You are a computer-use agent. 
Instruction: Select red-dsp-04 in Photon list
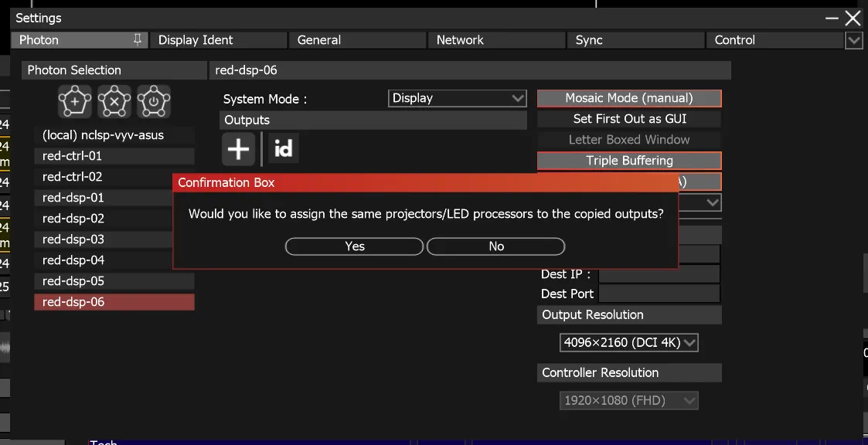(103, 260)
